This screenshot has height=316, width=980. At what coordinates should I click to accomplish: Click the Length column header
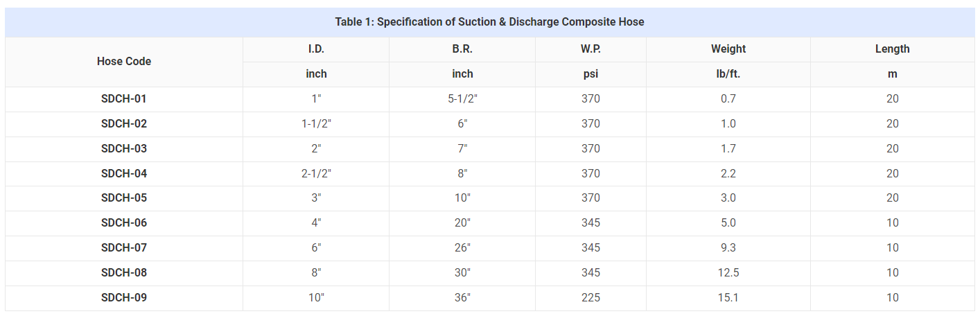coord(893,49)
